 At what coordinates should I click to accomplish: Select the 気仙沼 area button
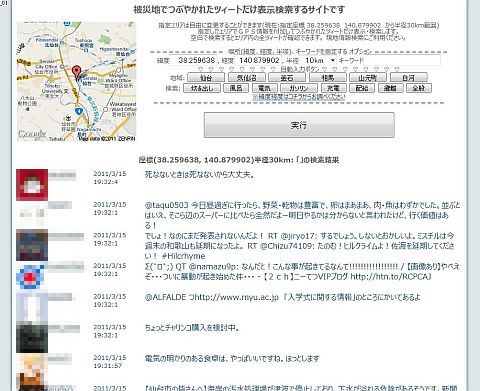247,78
